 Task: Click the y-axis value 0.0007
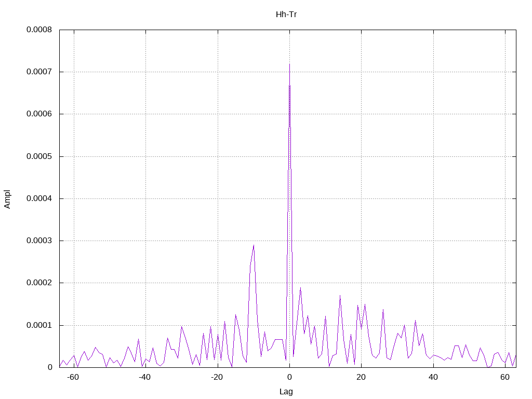point(39,72)
